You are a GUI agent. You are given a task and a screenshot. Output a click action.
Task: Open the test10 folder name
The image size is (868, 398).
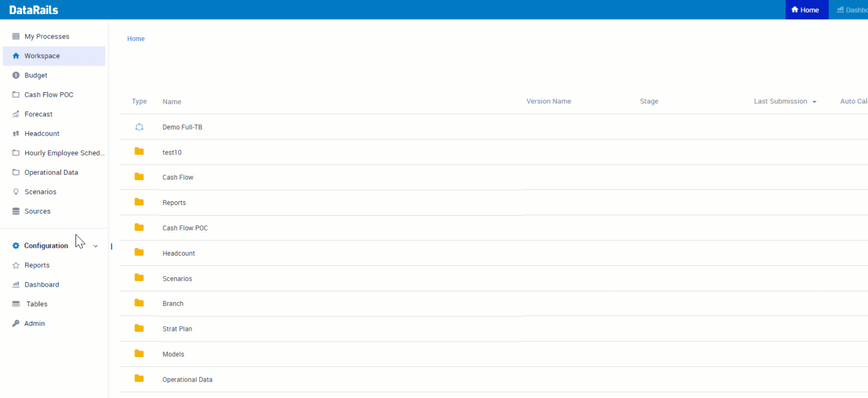(x=172, y=152)
